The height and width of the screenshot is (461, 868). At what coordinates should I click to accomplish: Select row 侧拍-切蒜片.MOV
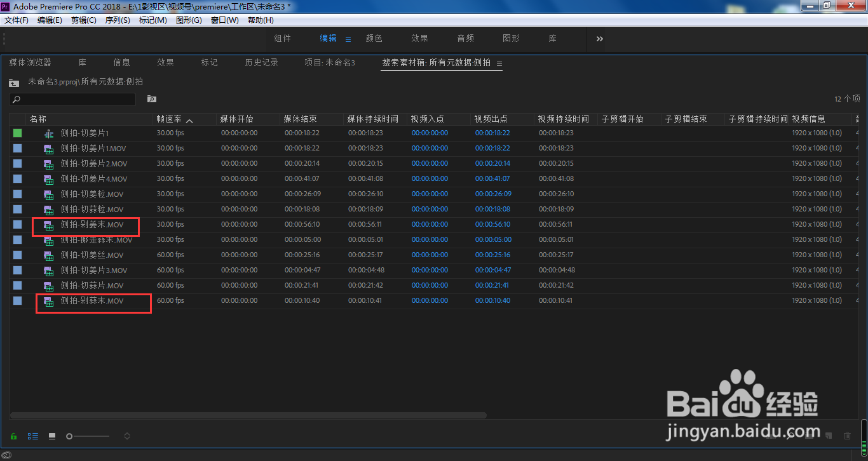(435, 286)
